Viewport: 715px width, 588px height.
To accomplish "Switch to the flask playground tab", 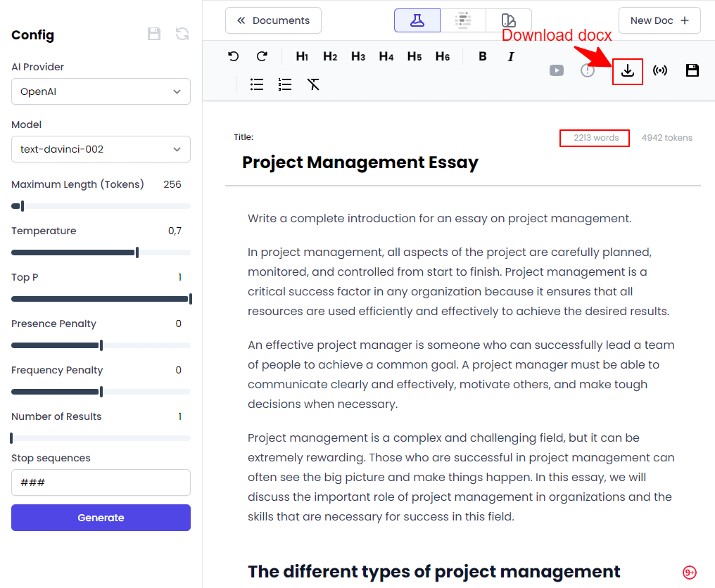I will [x=417, y=20].
